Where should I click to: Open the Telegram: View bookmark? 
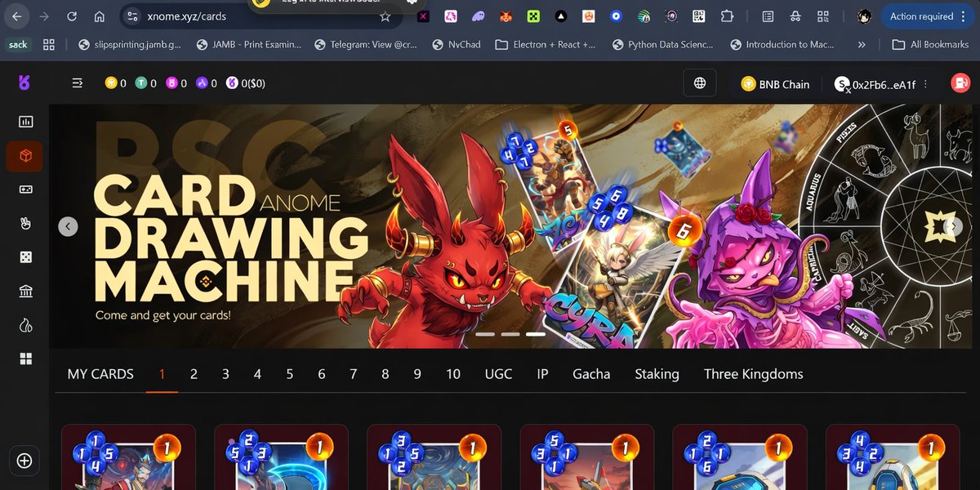coord(365,45)
